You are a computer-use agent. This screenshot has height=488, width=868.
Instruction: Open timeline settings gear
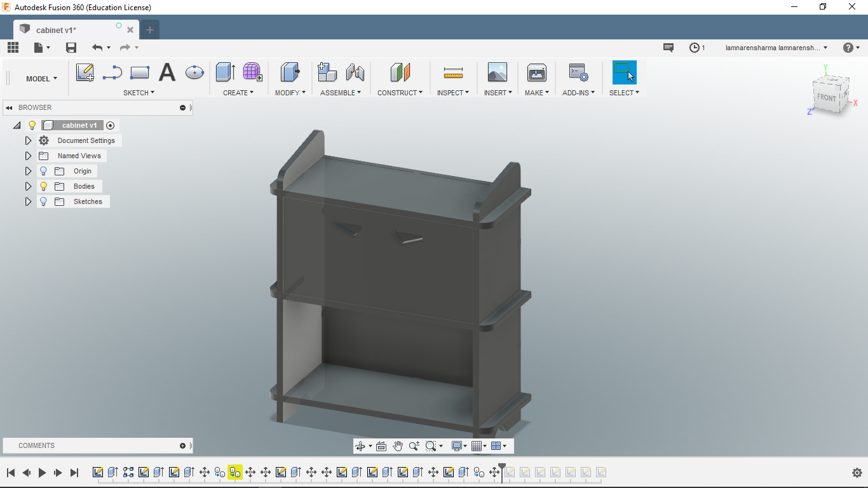[857, 473]
